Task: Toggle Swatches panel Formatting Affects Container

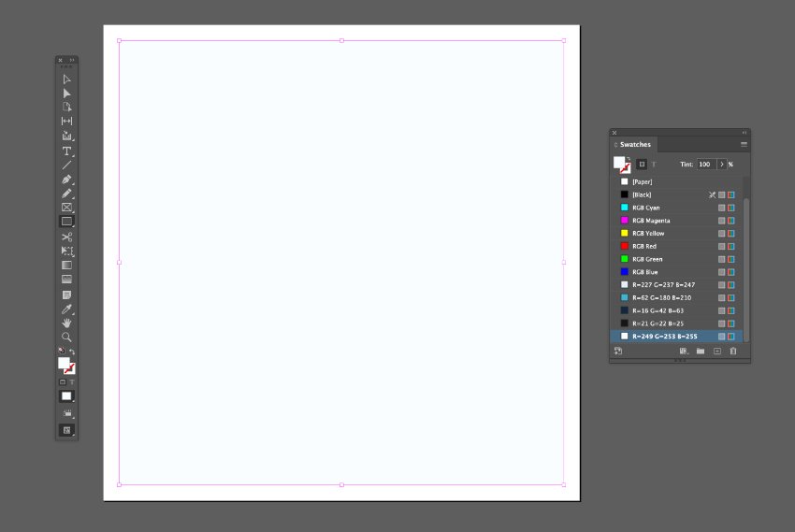Action: 642,165
